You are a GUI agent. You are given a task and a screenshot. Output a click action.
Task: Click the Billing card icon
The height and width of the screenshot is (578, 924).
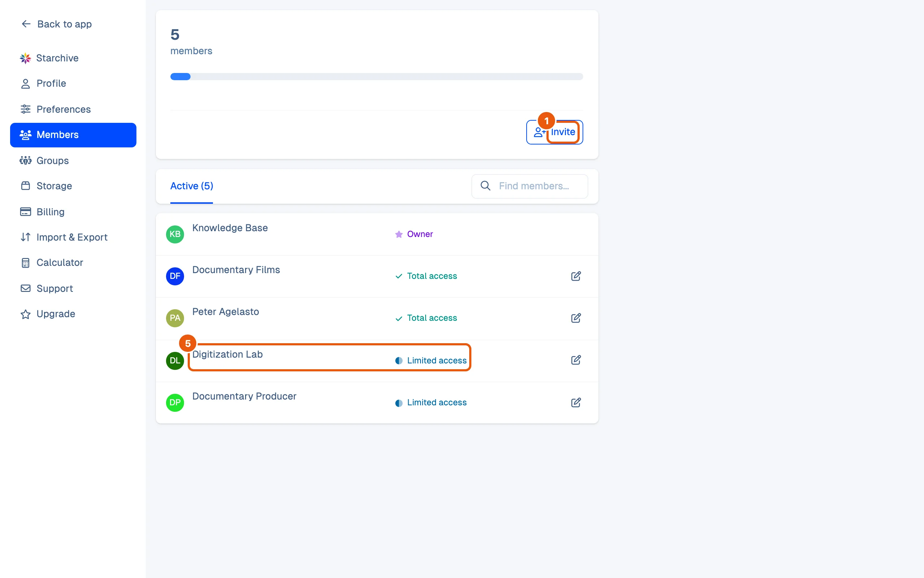[x=25, y=212]
